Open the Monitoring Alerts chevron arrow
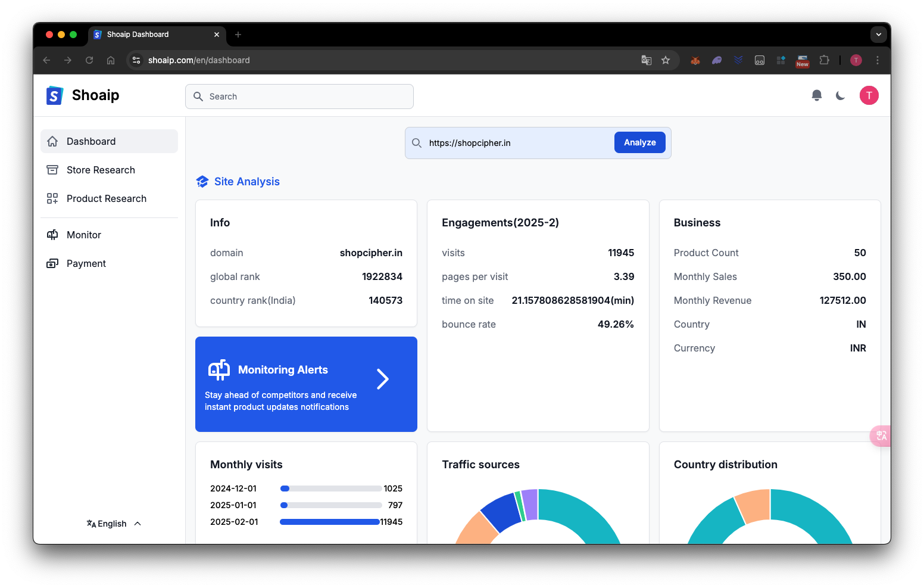Viewport: 924px width, 588px height. pos(383,379)
